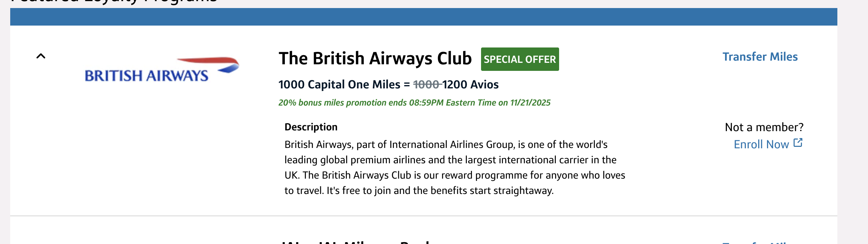Open Transfer Miles for British Airways
This screenshot has height=244, width=868.
[x=760, y=56]
